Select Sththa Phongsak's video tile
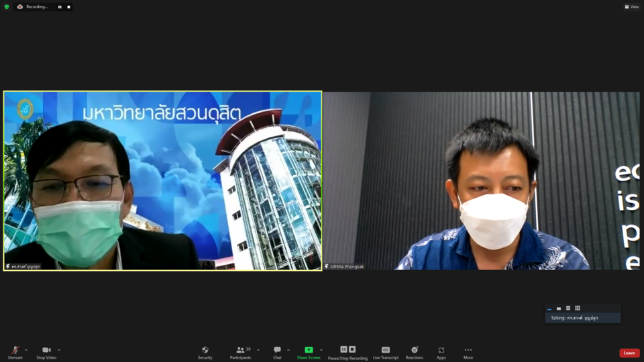Screen dimensions: 644x362 click(482, 180)
